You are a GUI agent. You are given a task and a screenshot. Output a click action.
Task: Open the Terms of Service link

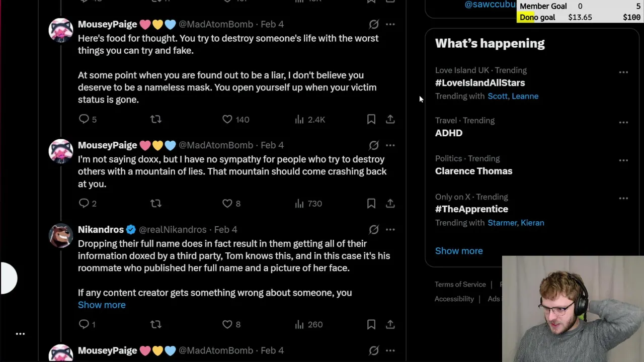(x=460, y=285)
